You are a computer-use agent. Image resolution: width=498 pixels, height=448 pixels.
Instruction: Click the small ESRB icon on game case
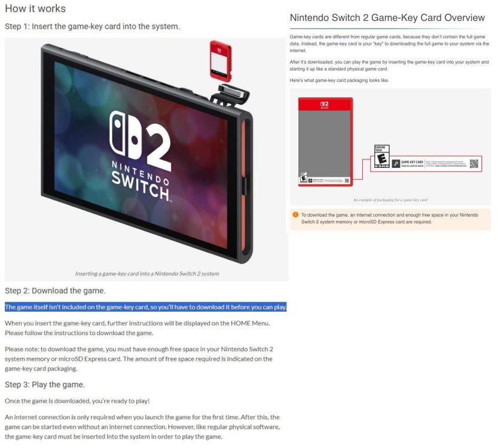303,177
